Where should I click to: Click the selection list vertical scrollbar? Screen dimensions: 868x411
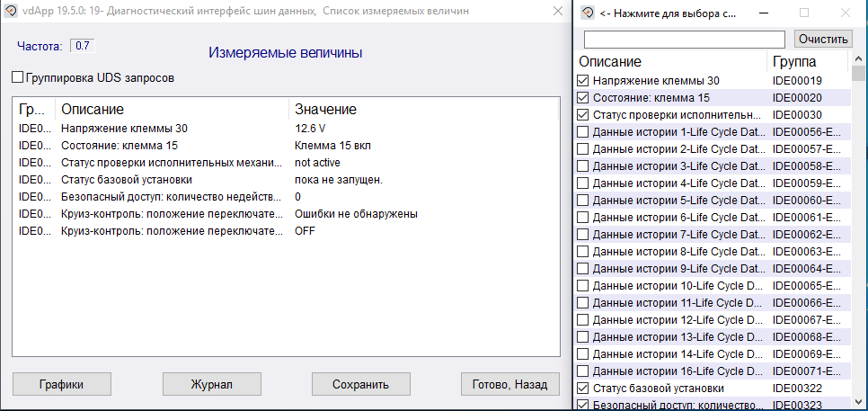point(858,225)
